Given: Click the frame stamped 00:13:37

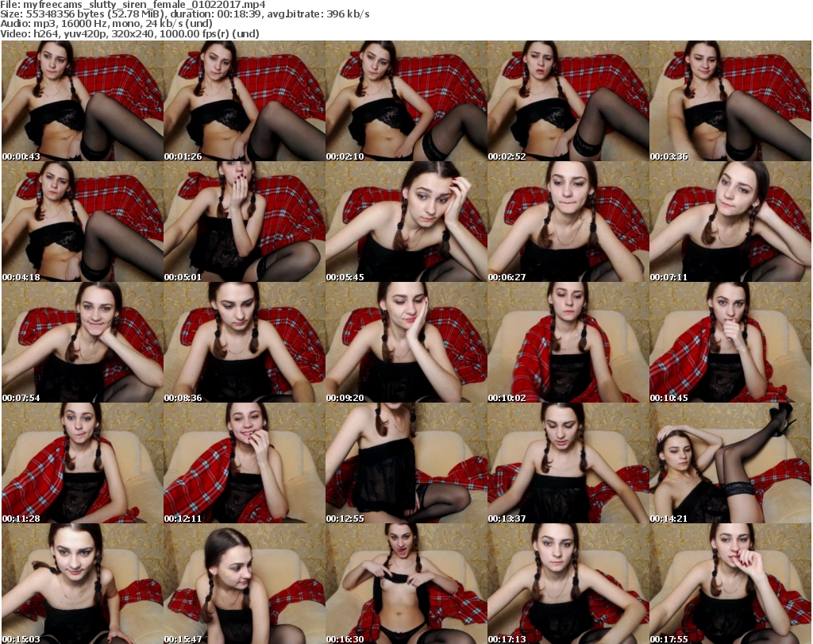Looking at the screenshot, I should point(568,463).
